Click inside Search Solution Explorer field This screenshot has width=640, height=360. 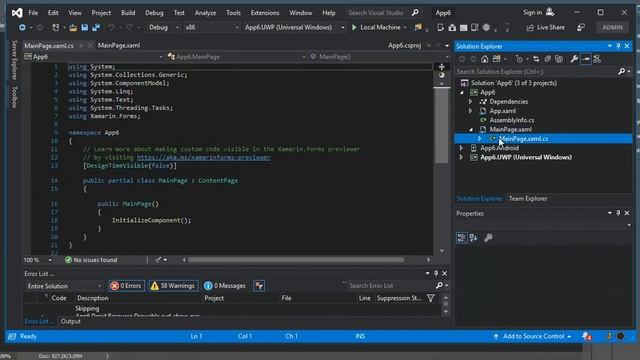pos(536,71)
